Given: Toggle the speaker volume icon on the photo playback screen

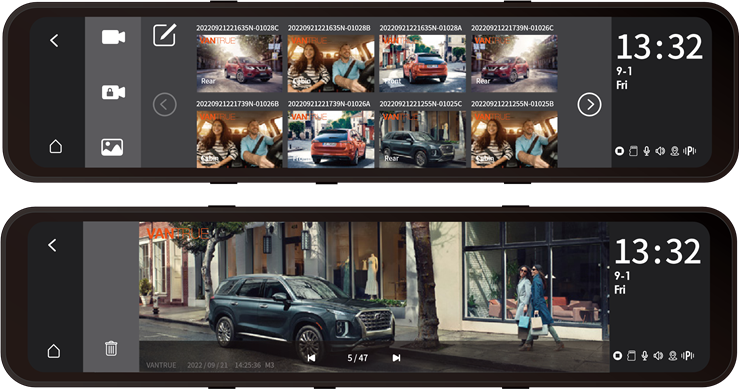Looking at the screenshot, I should [658, 356].
